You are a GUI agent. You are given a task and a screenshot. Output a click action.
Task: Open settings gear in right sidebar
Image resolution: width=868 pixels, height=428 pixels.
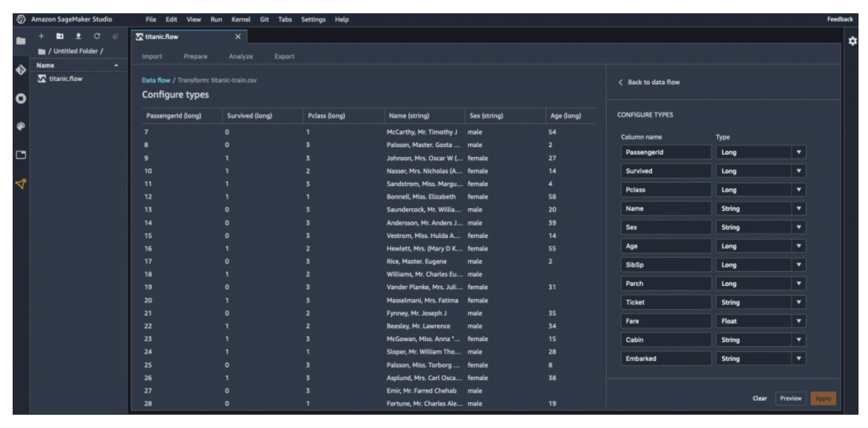click(x=853, y=41)
